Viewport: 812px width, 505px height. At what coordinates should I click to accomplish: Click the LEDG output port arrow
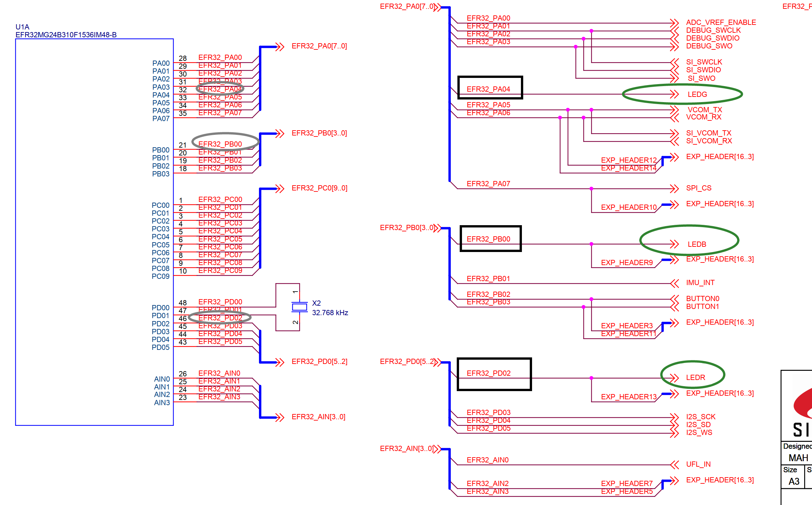pos(675,94)
